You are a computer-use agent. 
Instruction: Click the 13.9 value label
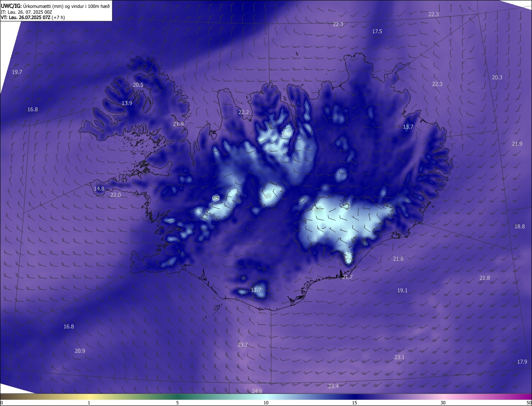(127, 103)
